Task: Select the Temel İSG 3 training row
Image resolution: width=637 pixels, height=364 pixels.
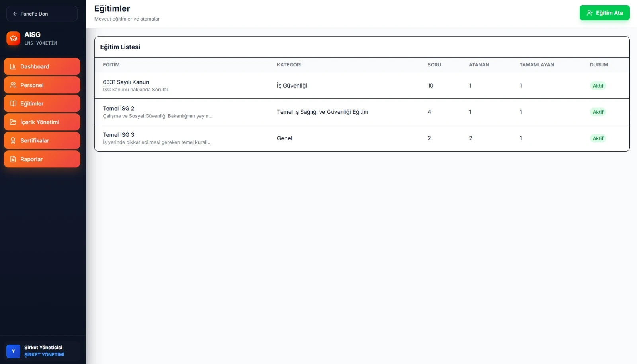Action: click(118, 135)
